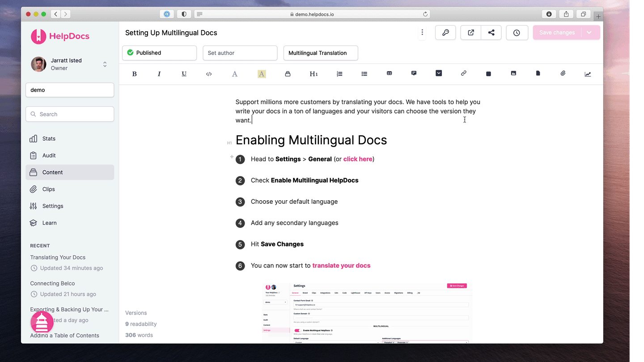The image size is (644, 362).
Task: Open the highlight background color picker
Action: click(262, 74)
